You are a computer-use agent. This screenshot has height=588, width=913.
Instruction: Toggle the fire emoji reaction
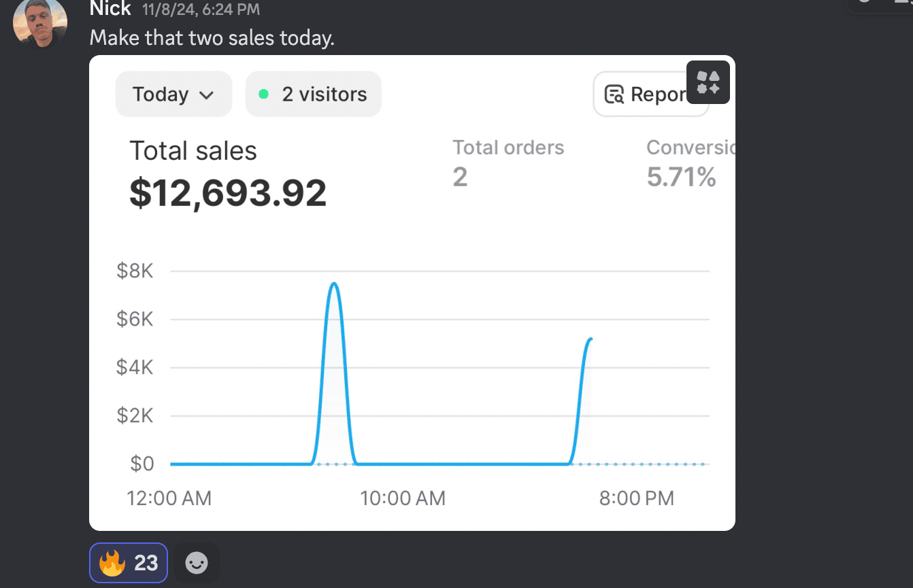[x=128, y=563]
